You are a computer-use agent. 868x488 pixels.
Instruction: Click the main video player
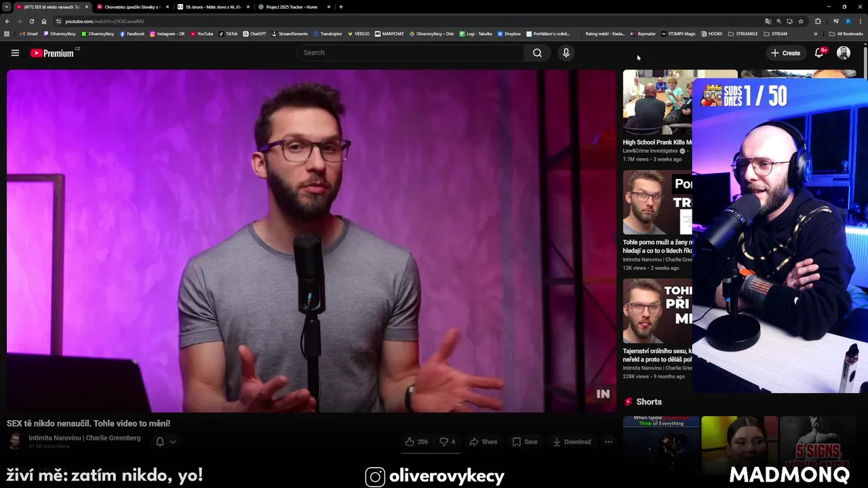pos(311,241)
